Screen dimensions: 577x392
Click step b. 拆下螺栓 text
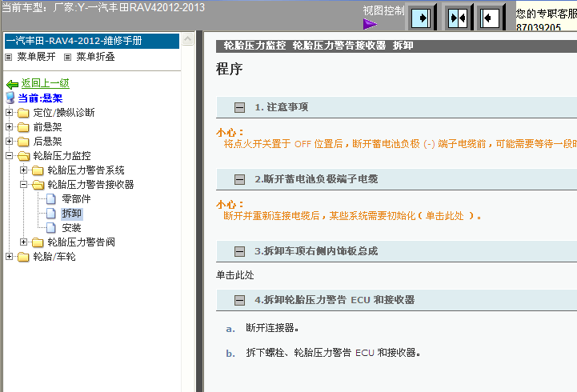click(x=333, y=353)
